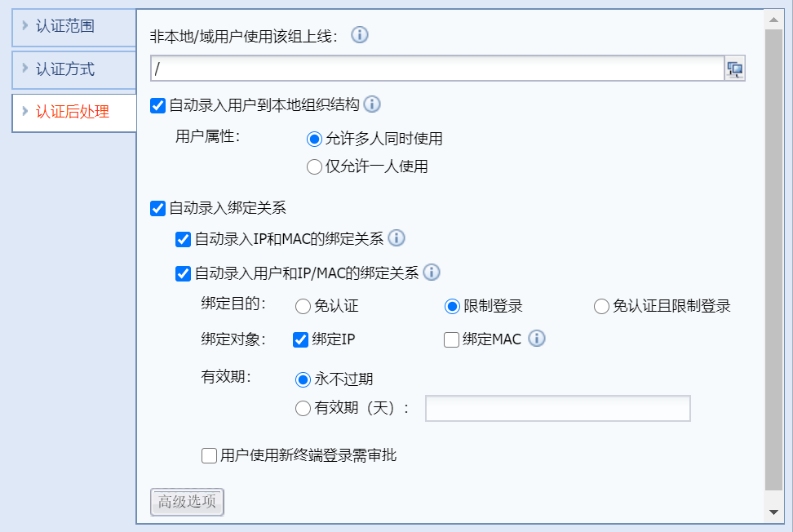Click info icon next to 自动录入用户到本地组织结构
This screenshot has width=793, height=532.
[x=372, y=104]
